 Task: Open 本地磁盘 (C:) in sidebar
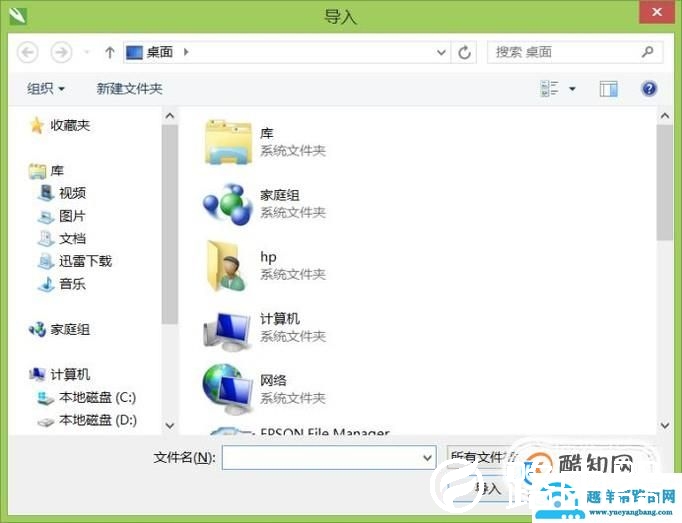[97, 397]
